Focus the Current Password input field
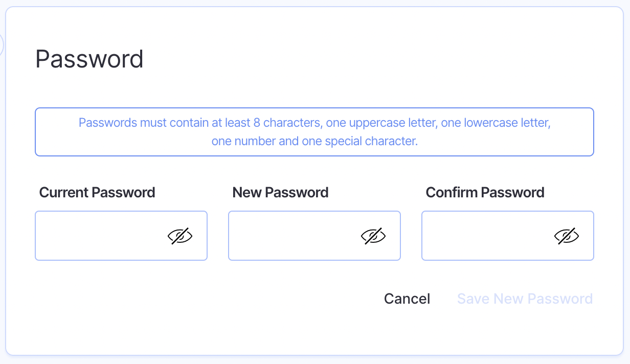Image resolution: width=630 pixels, height=364 pixels. coord(100,236)
